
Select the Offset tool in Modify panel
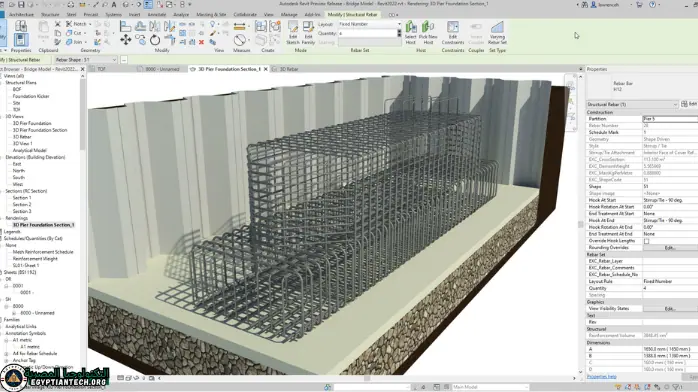tap(140, 26)
